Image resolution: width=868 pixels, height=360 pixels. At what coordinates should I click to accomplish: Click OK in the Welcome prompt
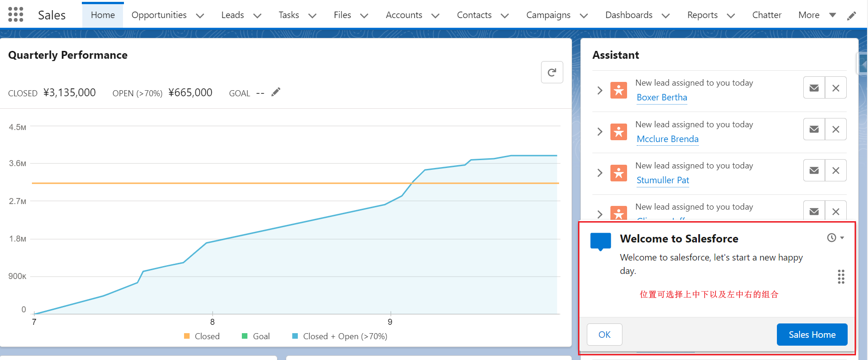pos(604,335)
